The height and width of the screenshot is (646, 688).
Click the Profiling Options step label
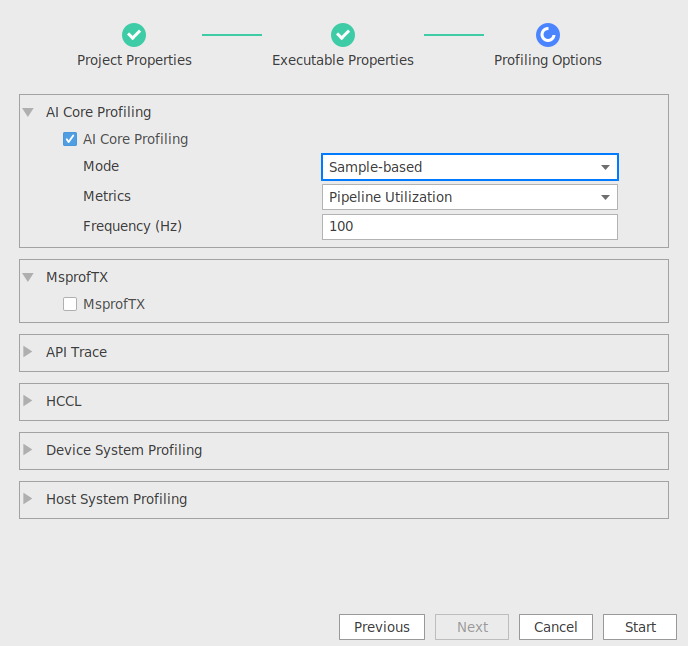(x=548, y=60)
